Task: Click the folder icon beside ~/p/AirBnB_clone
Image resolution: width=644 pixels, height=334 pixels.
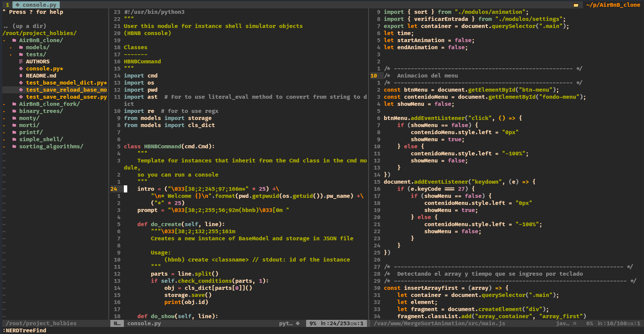Action: (x=576, y=5)
